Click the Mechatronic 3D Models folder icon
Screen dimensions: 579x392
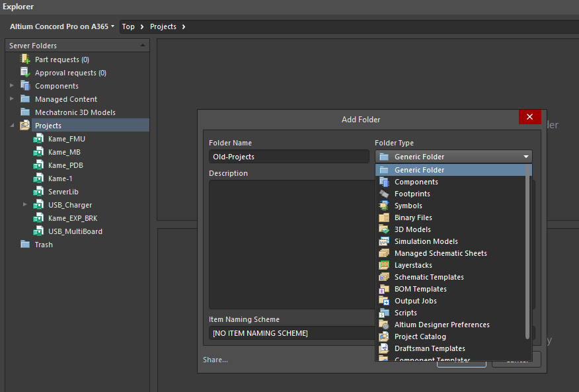click(x=25, y=112)
